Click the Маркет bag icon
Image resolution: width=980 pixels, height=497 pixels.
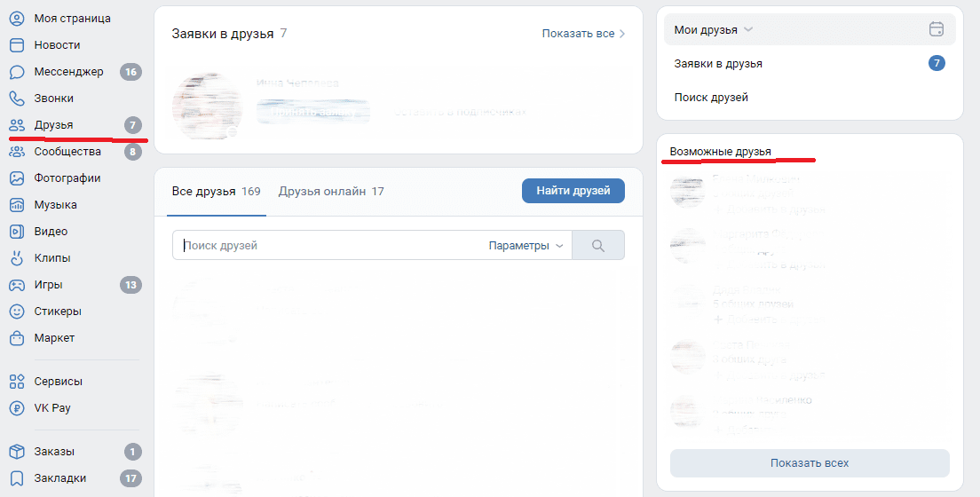pyautogui.click(x=17, y=337)
